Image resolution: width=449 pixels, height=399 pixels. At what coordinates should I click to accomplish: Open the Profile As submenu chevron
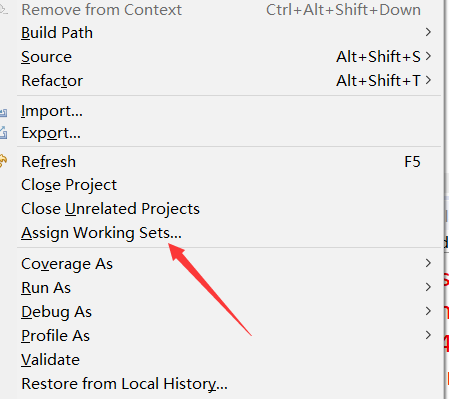(x=428, y=335)
